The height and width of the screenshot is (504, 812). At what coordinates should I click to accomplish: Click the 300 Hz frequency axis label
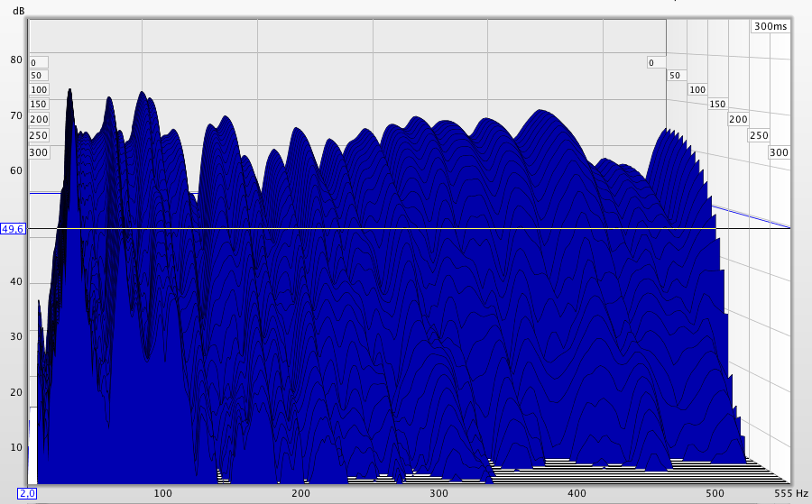click(x=438, y=493)
